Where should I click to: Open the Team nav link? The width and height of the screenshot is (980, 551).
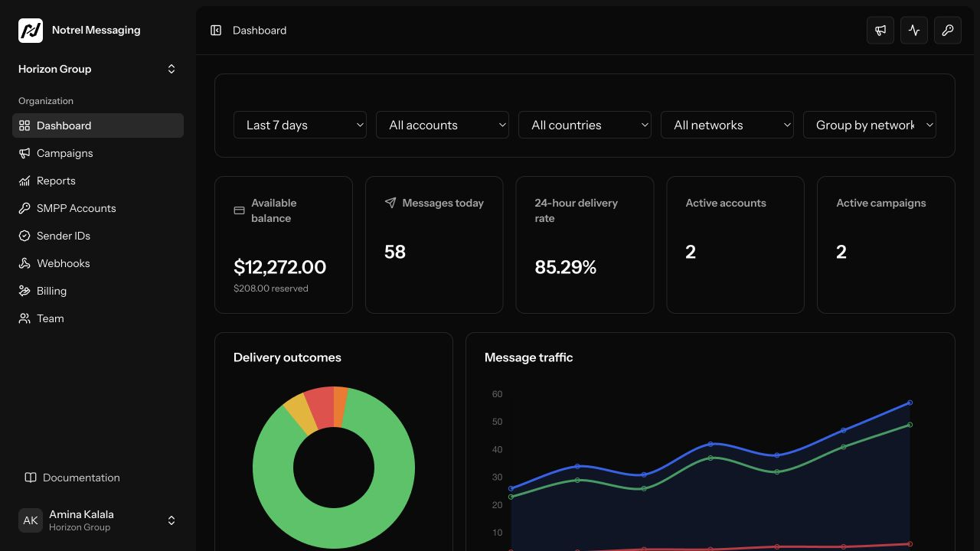[98, 318]
